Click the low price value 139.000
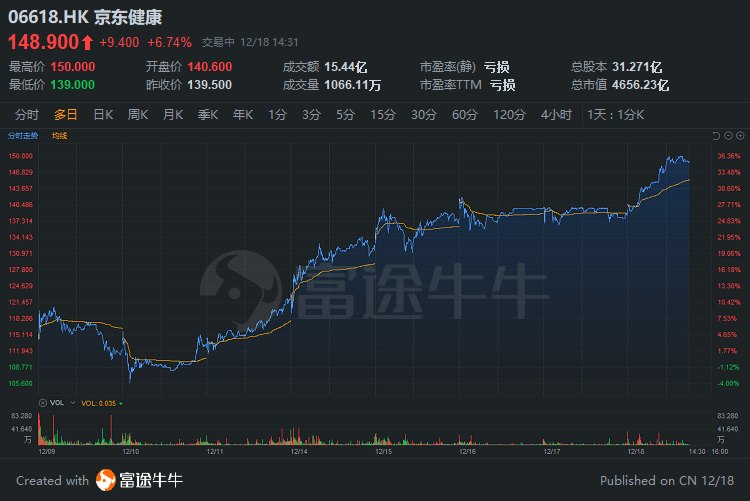750x501 pixels. (x=73, y=85)
